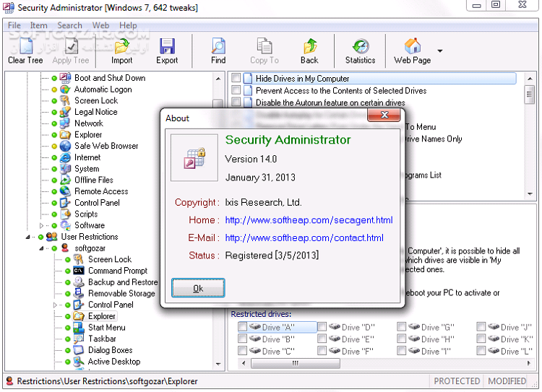
Task: Click the tree panel scroll down arrow
Action: click(x=218, y=364)
